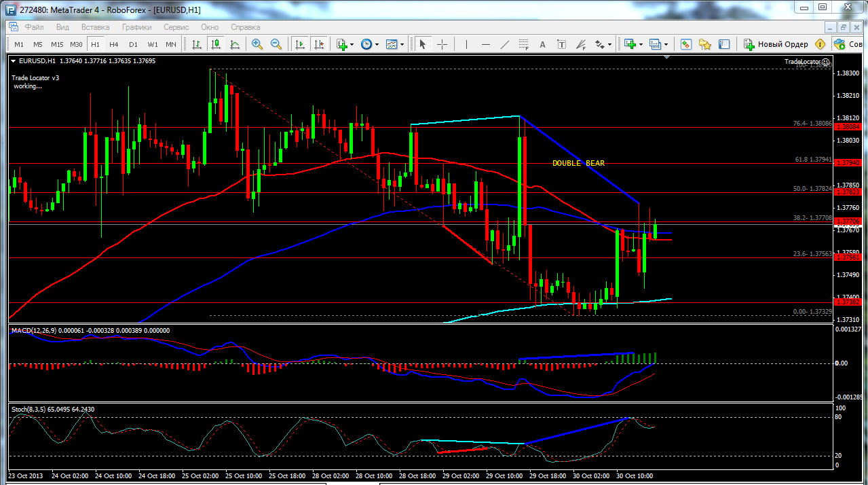
Task: Open arrows objects icon
Action: tap(600, 44)
